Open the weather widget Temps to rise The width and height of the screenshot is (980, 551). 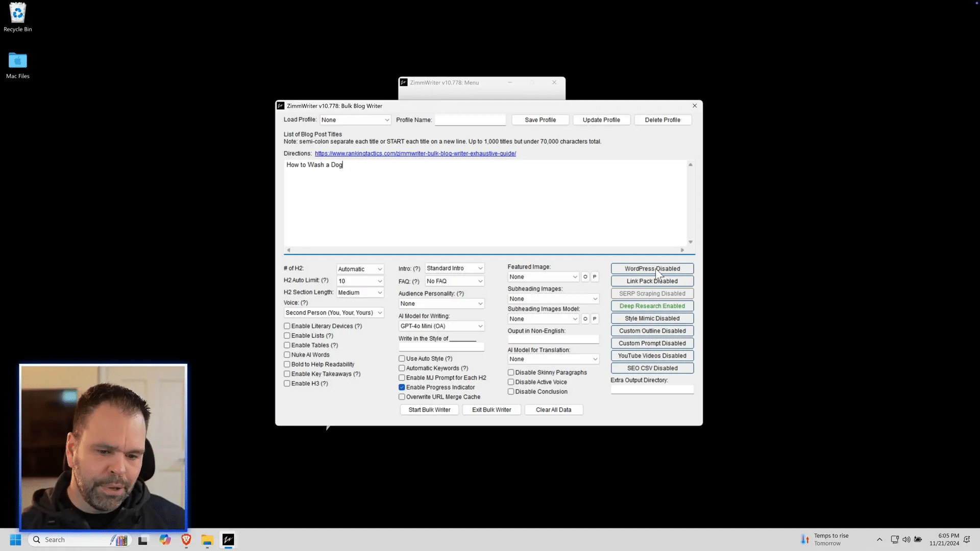coord(825,540)
